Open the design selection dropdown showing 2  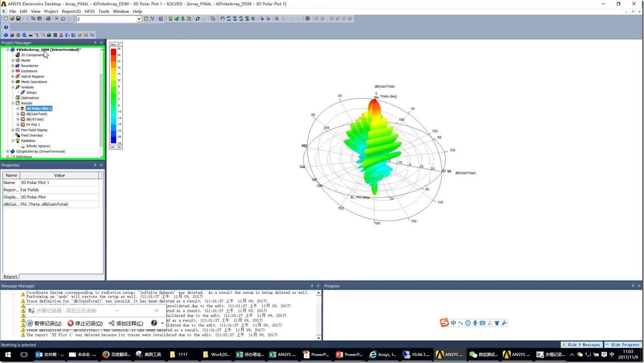coord(139,19)
